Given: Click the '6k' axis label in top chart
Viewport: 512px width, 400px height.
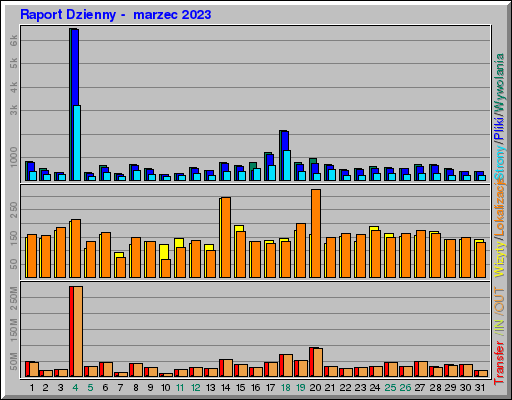Looking at the screenshot, I should pyautogui.click(x=14, y=41).
